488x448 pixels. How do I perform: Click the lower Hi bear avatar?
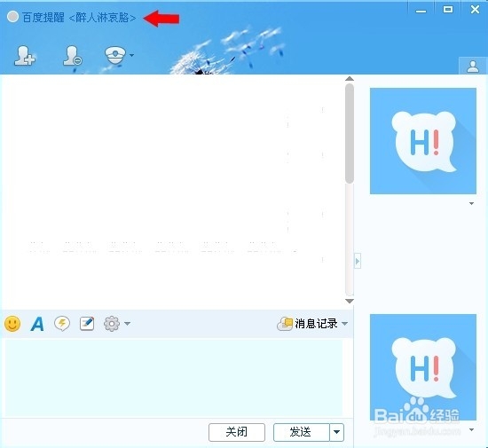[423, 367]
